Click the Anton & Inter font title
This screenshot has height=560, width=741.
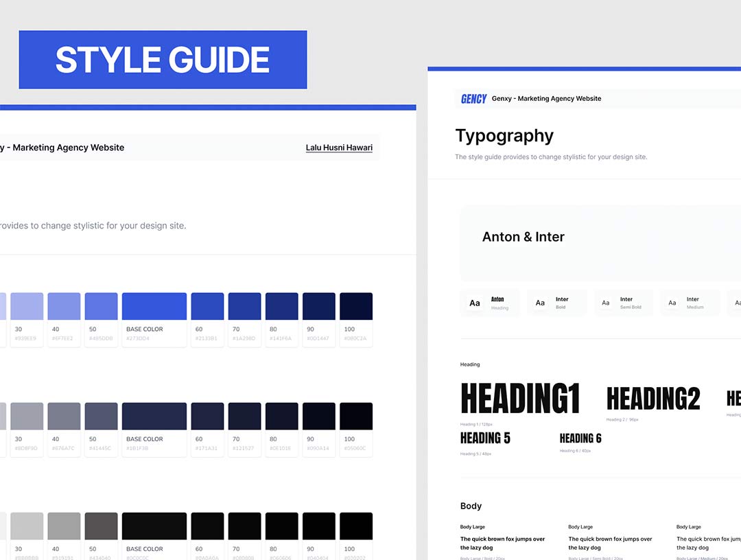(x=524, y=237)
